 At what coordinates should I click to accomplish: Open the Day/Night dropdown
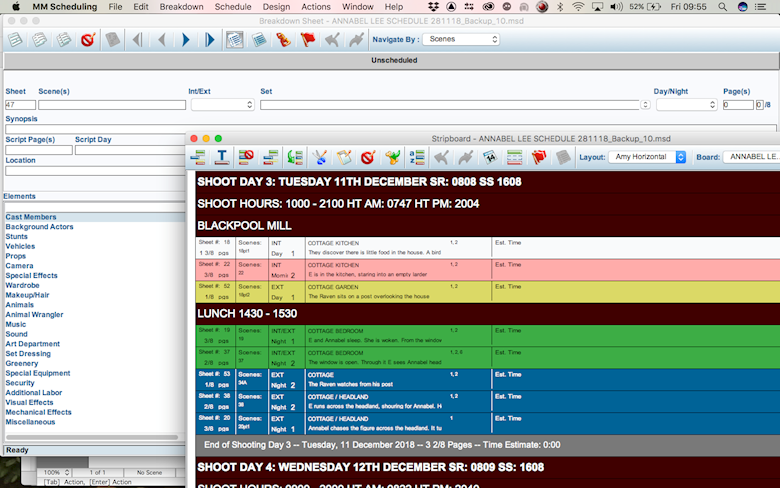point(686,105)
